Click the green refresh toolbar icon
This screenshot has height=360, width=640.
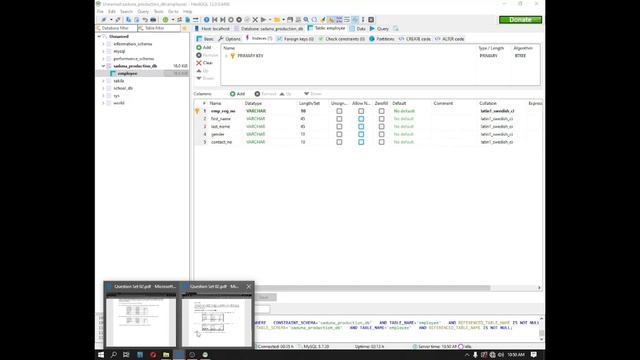pyautogui.click(x=165, y=20)
